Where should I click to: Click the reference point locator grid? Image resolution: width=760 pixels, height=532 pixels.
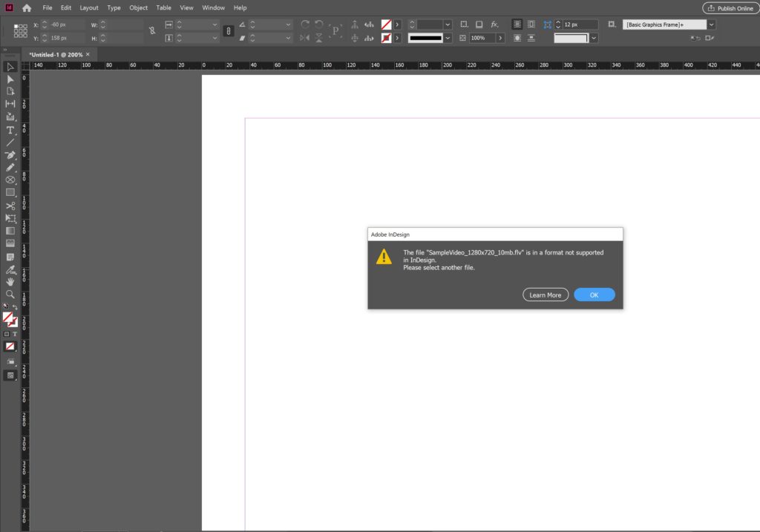[x=20, y=31]
